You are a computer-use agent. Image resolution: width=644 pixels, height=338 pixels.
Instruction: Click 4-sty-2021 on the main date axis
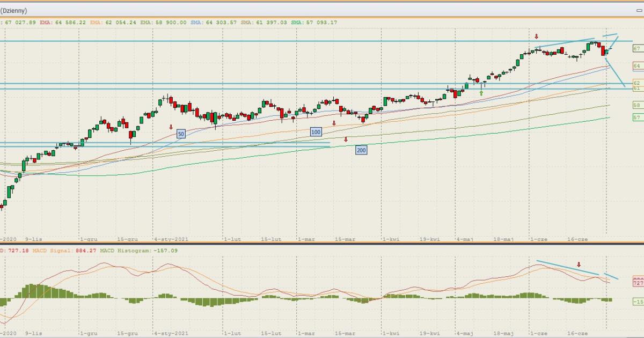171,240
